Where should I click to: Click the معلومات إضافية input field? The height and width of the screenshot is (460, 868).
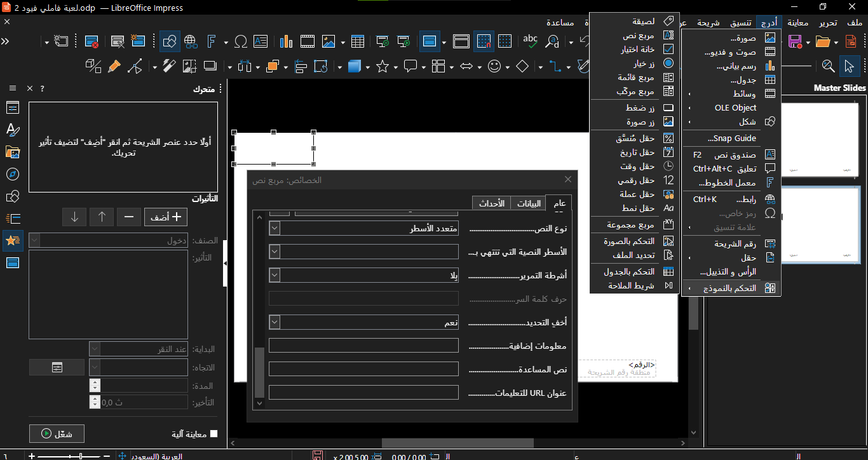363,346
